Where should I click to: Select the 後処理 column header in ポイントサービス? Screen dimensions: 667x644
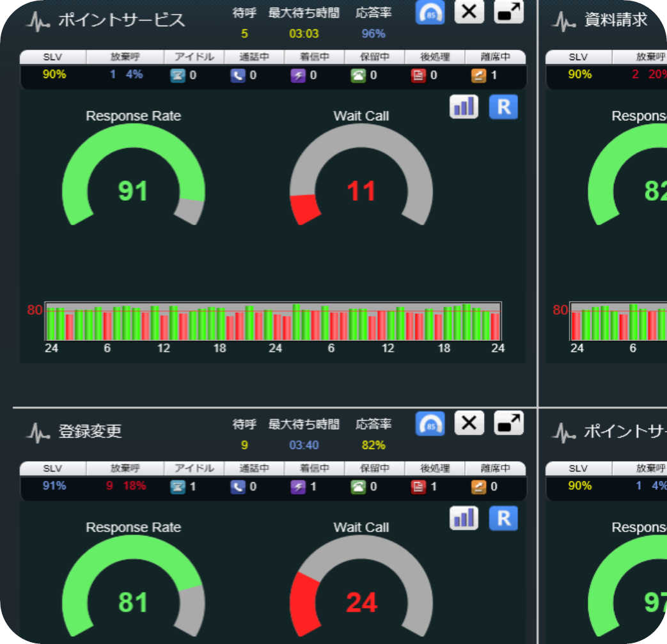pos(435,57)
